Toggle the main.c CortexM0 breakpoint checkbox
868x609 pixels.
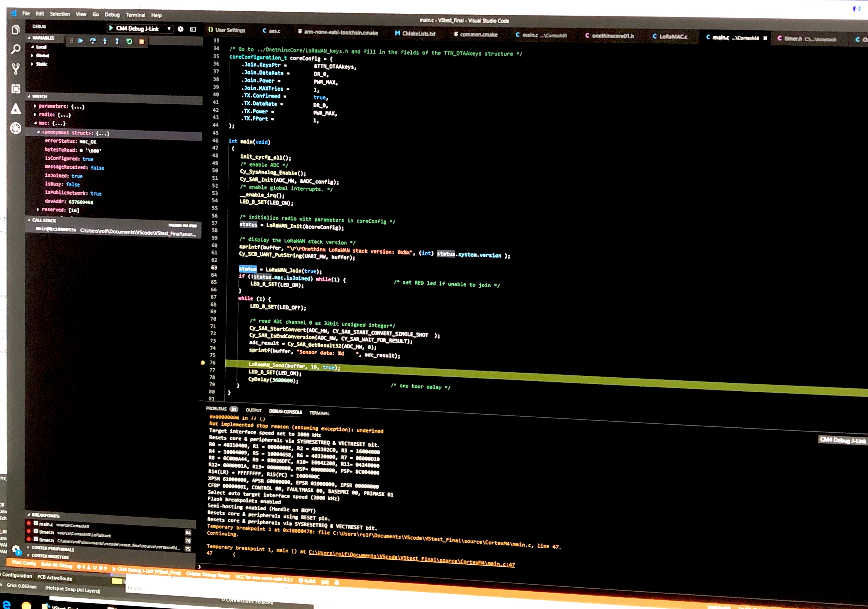point(36,523)
